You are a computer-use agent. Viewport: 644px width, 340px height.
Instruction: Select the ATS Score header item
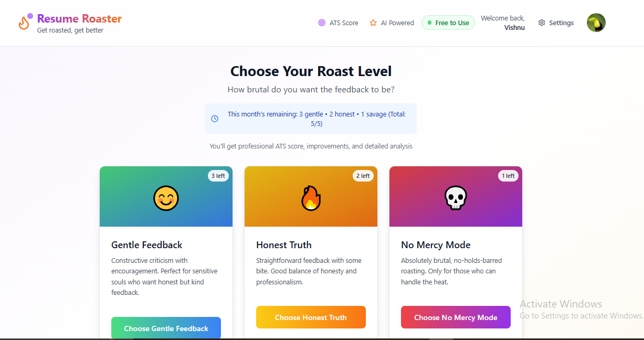(338, 23)
